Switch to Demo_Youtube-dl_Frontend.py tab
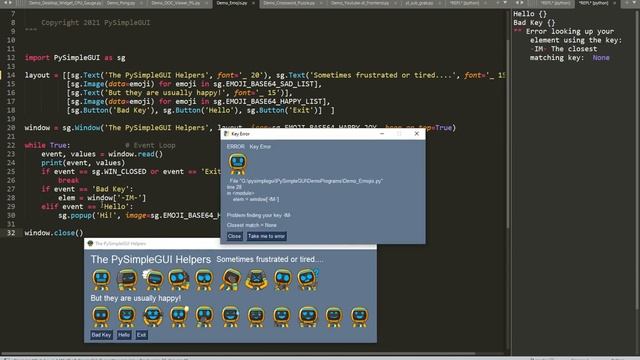The height and width of the screenshot is (360, 640). pyautogui.click(x=360, y=3)
